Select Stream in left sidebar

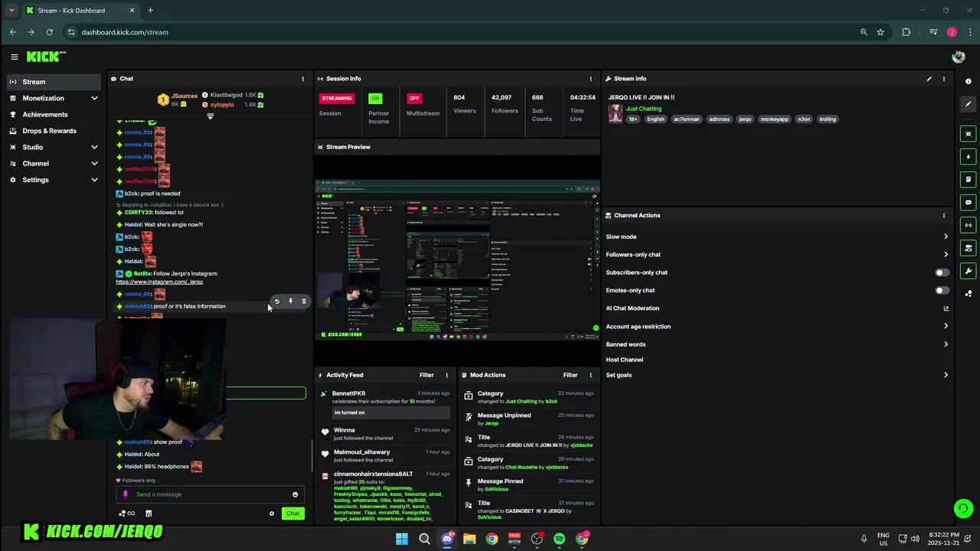54,82
